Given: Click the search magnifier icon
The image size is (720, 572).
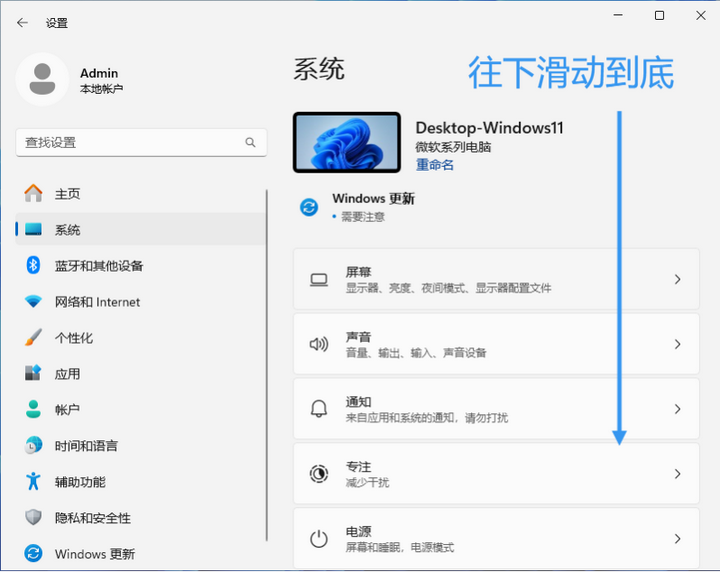Looking at the screenshot, I should [x=250, y=142].
